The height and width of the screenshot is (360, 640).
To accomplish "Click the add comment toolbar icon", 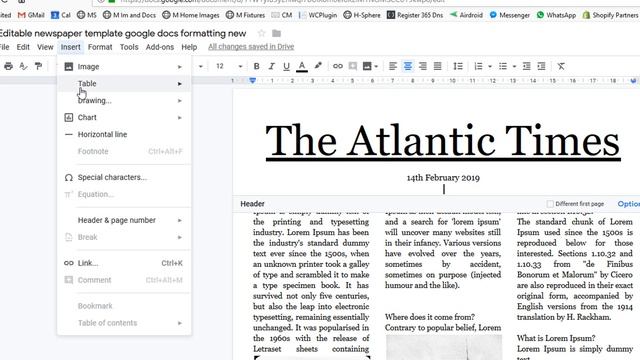I will pos(353,66).
